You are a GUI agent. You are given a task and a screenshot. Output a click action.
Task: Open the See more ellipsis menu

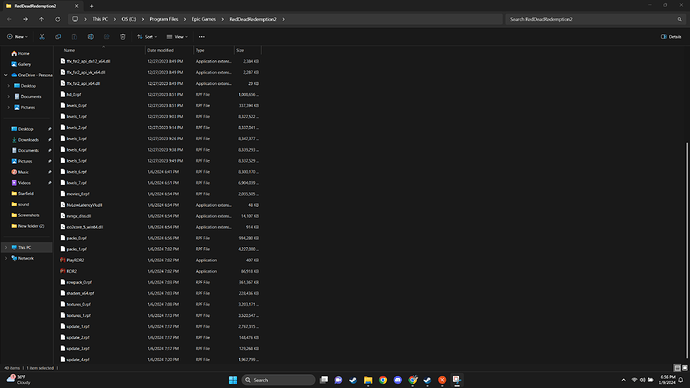pyautogui.click(x=202, y=37)
